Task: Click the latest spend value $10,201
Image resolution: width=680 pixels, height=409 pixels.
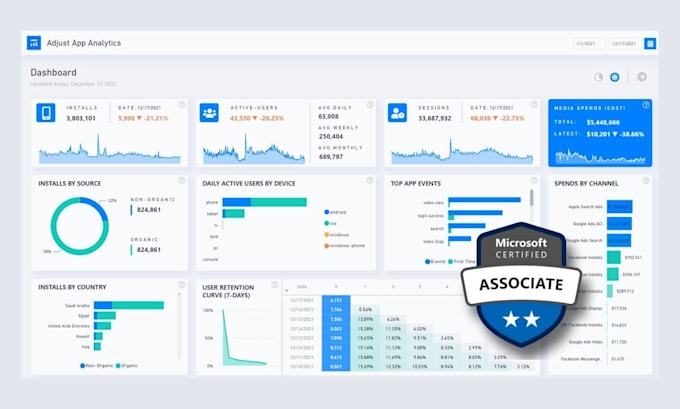Action: (x=598, y=134)
